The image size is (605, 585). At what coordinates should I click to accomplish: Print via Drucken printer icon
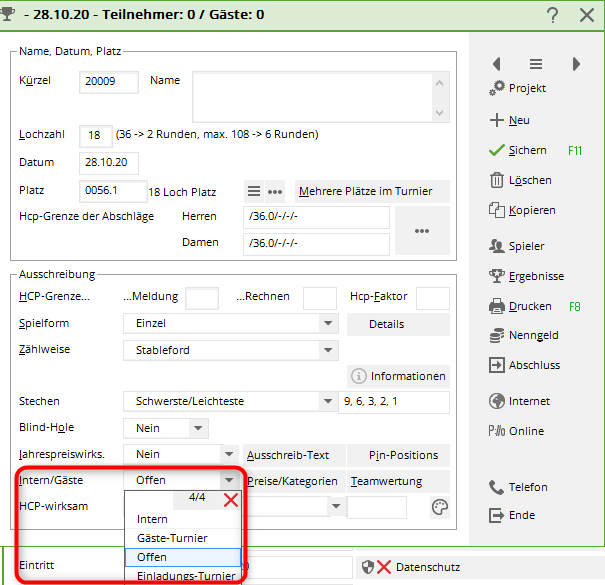pos(496,306)
